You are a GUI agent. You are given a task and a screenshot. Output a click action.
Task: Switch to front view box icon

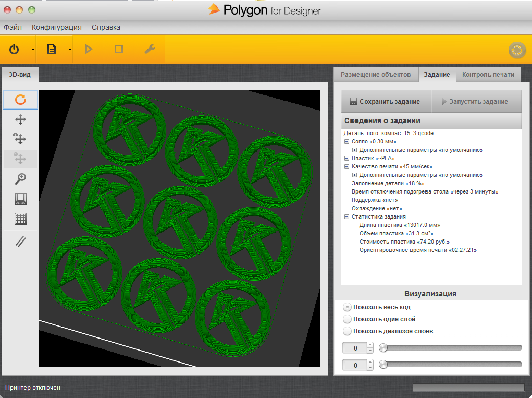click(x=20, y=199)
